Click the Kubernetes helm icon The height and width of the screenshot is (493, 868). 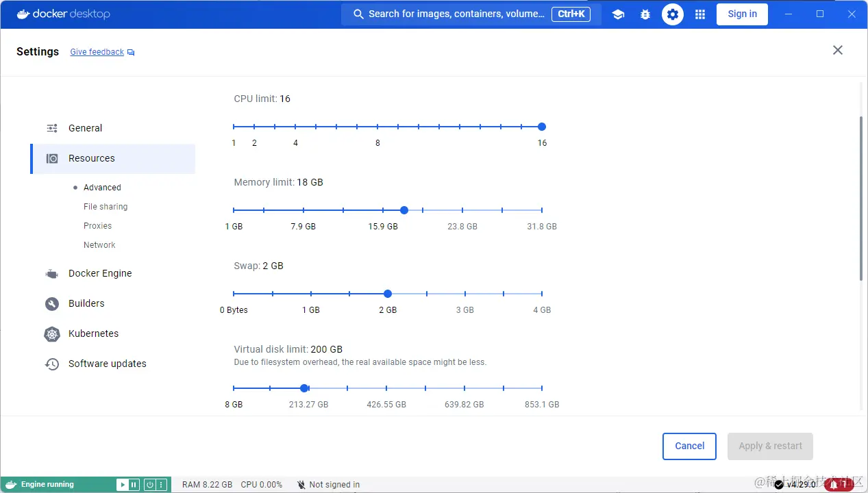pos(52,334)
